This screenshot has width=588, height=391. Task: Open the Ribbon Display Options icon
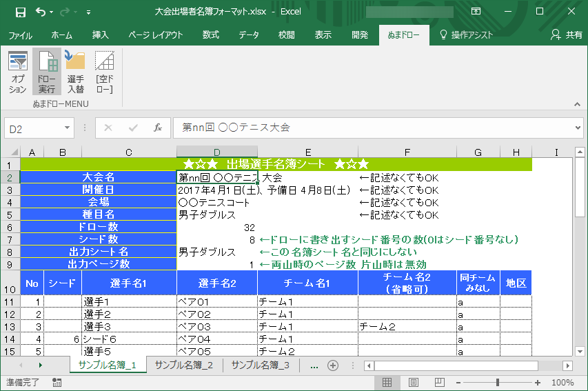tap(476, 11)
